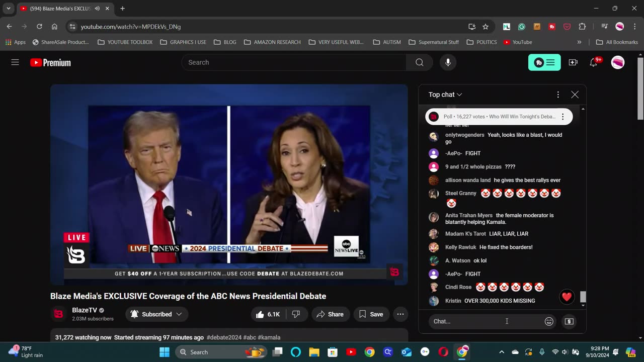Open Chrome extensions puzzle icon

(582, 27)
